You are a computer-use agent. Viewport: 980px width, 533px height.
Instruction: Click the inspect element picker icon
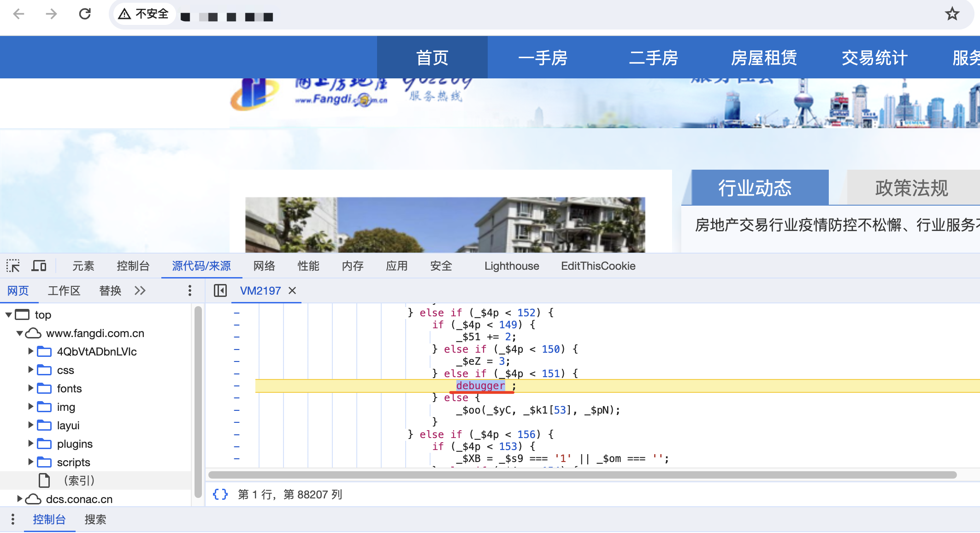click(x=13, y=266)
